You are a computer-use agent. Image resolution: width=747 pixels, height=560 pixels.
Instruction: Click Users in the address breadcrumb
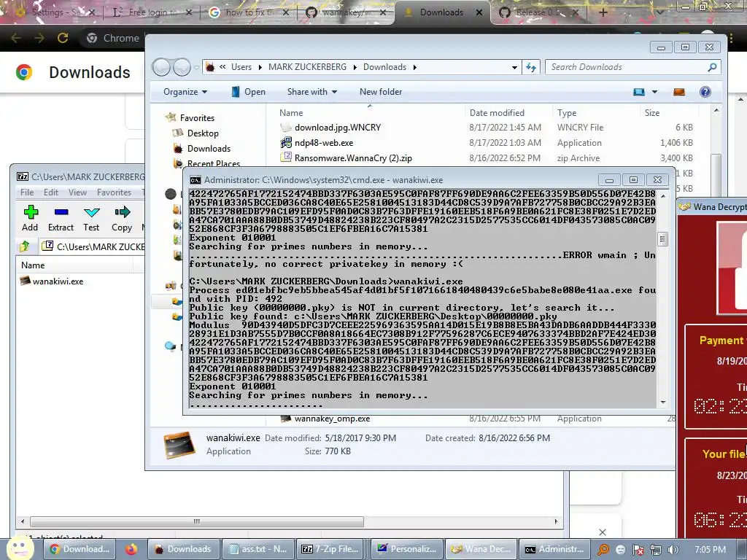(x=241, y=67)
